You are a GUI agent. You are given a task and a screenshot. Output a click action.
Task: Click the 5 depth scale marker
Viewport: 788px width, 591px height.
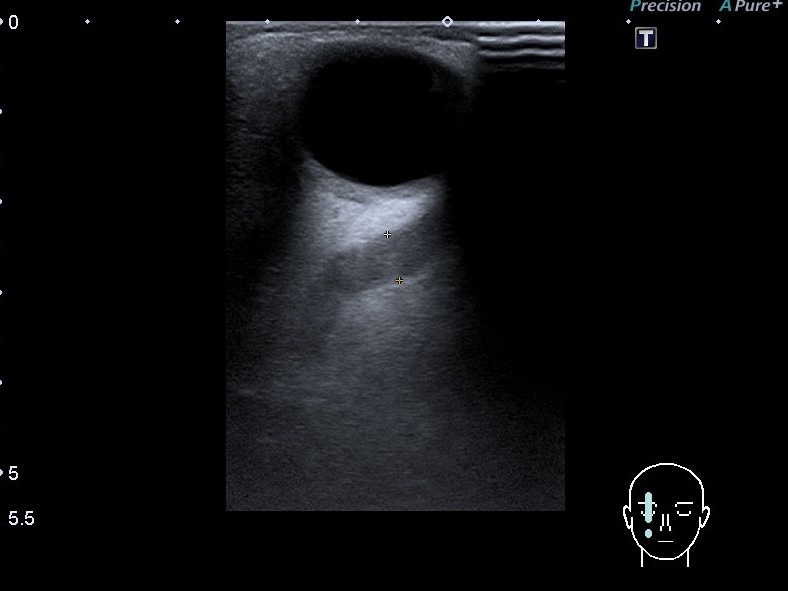click(x=12, y=473)
